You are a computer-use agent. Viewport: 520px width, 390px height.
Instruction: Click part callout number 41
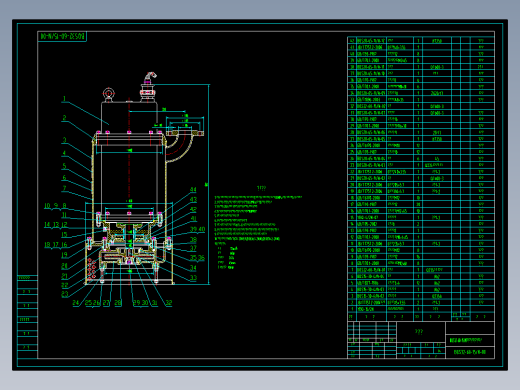[193, 219]
